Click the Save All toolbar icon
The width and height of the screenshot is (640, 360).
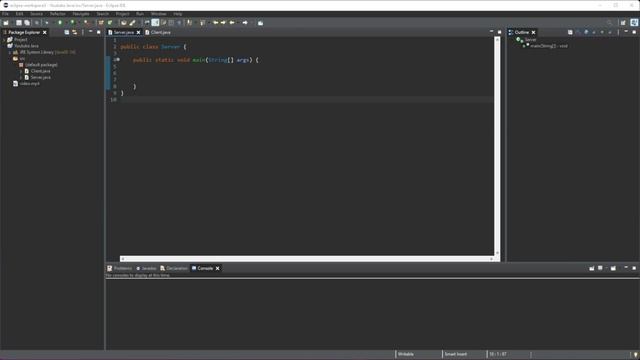tap(27, 23)
